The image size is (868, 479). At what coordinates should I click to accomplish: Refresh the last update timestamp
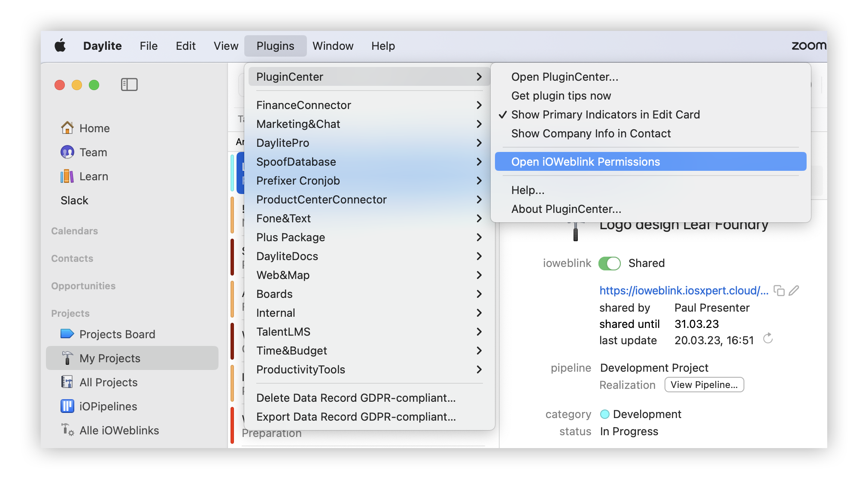768,339
